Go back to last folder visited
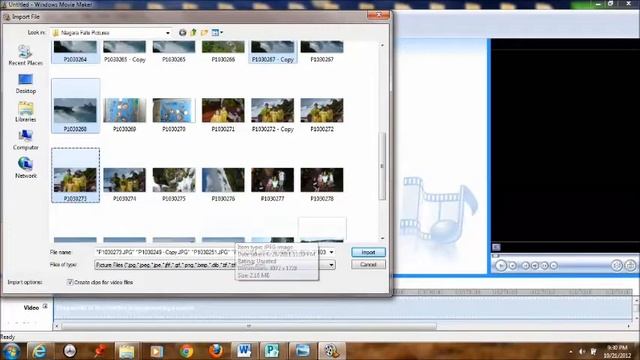The image size is (640, 360). (182, 32)
